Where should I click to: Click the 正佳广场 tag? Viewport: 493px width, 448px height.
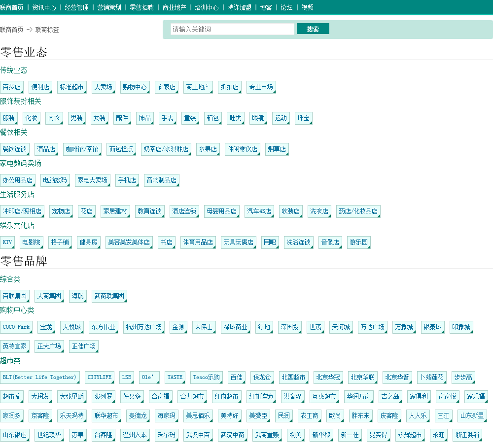[x=84, y=346]
